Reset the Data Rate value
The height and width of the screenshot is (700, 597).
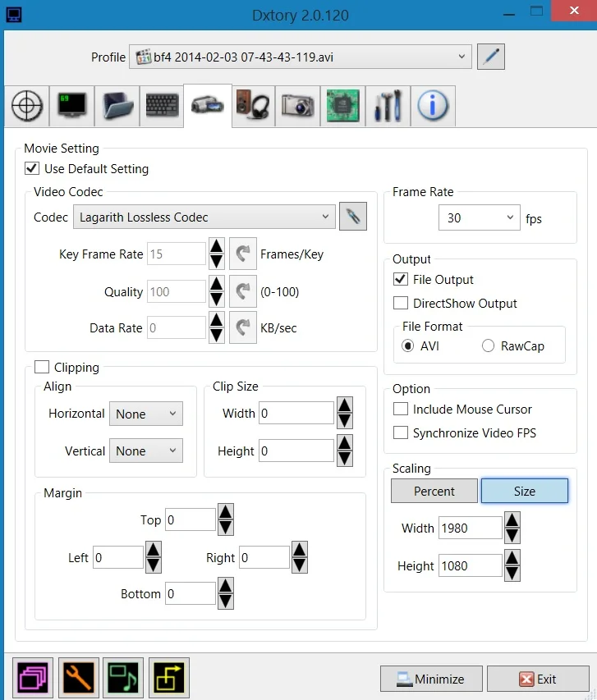click(242, 327)
